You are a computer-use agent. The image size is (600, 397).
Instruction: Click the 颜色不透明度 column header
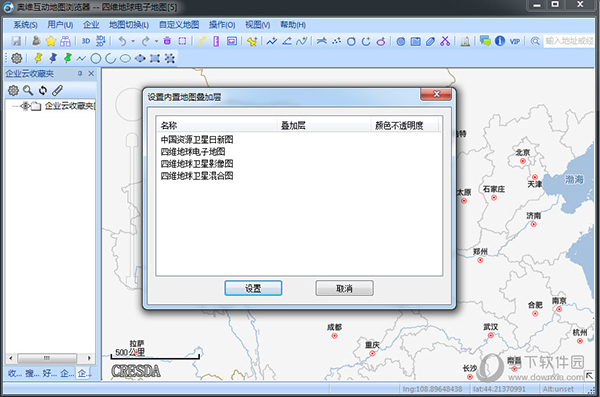pos(404,125)
